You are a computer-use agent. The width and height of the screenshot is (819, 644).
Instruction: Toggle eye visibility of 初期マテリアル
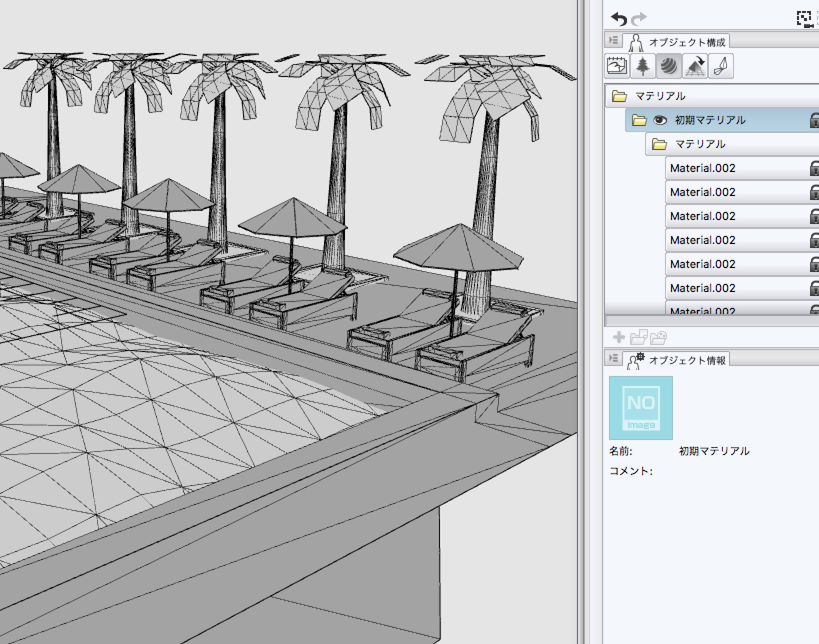coord(660,120)
